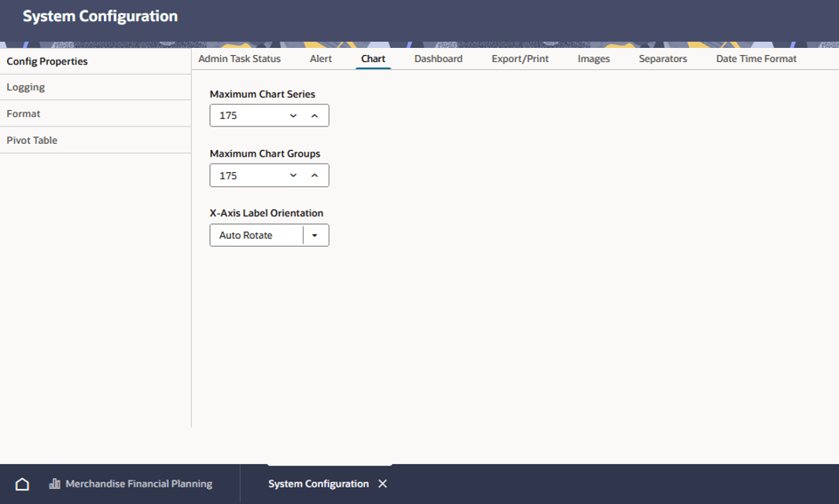
Task: Open the Format section
Action: point(95,113)
